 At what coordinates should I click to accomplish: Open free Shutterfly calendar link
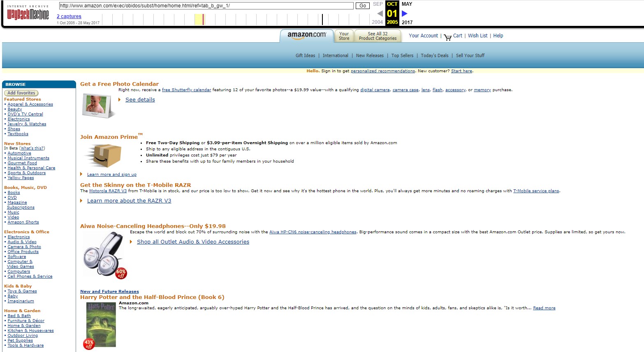(x=186, y=90)
